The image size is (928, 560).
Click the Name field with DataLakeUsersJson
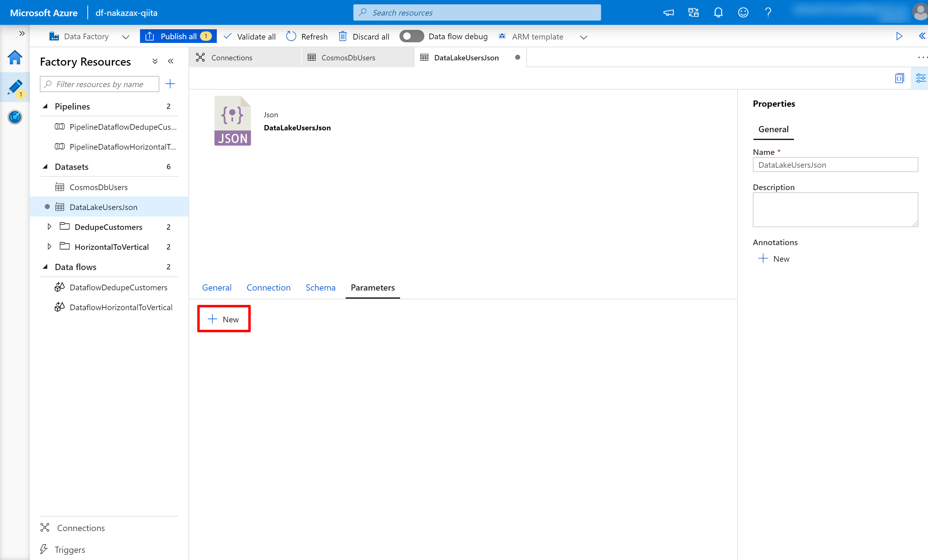(835, 165)
